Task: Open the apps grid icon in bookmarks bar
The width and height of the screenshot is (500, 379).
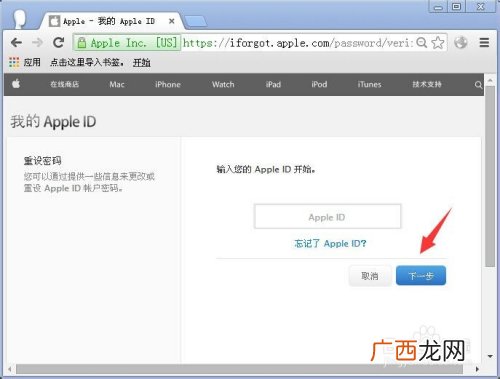Action: (x=14, y=62)
